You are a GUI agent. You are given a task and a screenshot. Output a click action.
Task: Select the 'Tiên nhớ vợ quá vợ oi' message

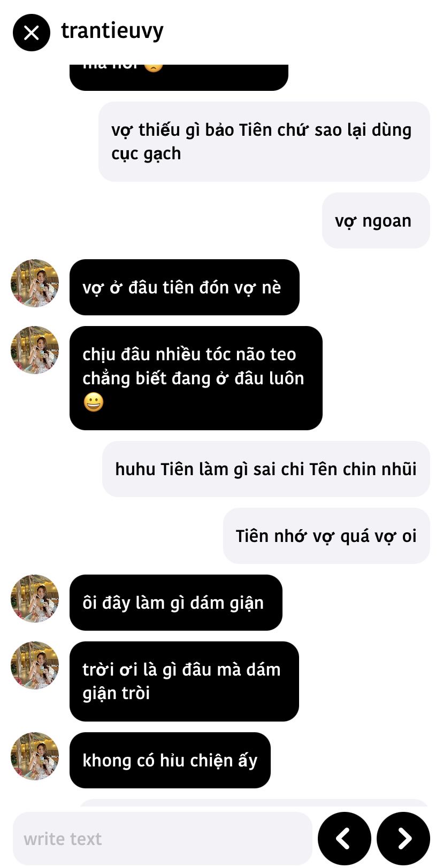tap(326, 536)
